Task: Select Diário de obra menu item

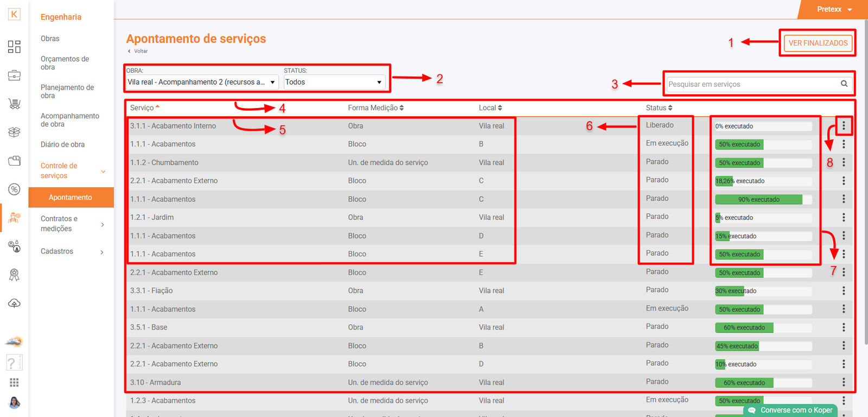Action: coord(62,144)
